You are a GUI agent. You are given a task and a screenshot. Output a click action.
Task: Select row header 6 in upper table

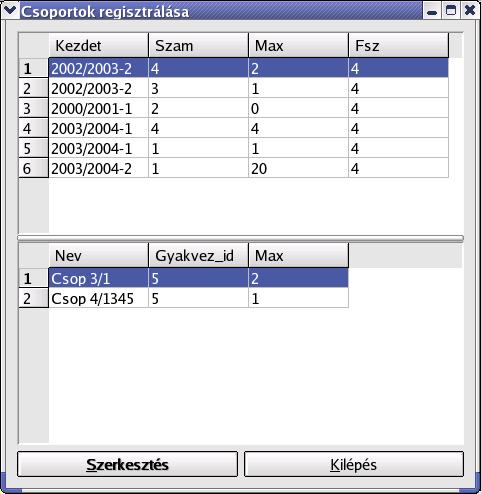tap(34, 168)
